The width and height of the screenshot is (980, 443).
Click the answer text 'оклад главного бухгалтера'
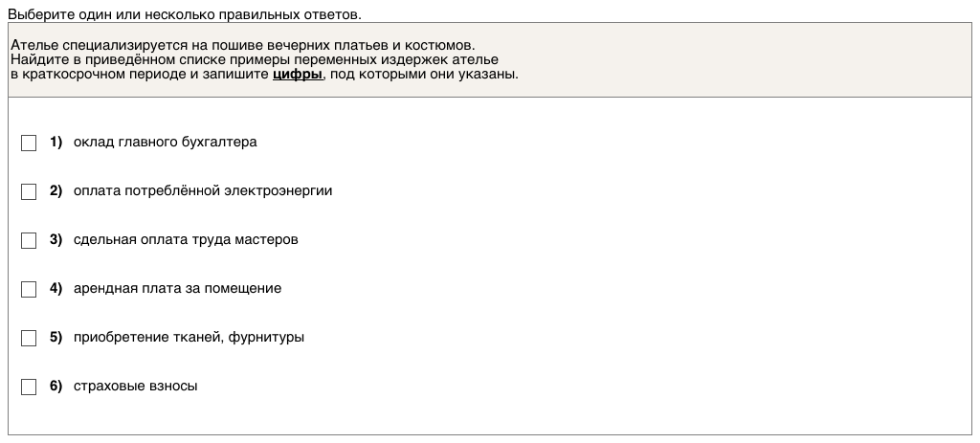coord(165,143)
